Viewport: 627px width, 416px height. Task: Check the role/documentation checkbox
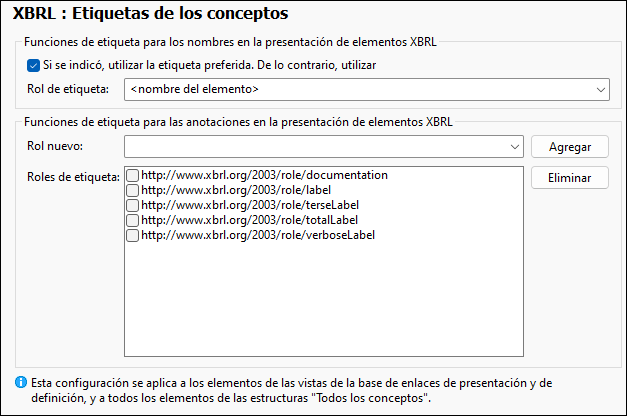[x=132, y=175]
